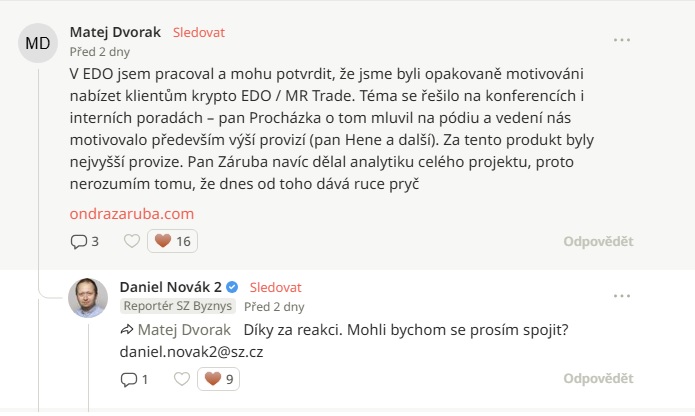
Task: Click Odpovědět under Matej Dvorak's comment
Action: pos(598,241)
